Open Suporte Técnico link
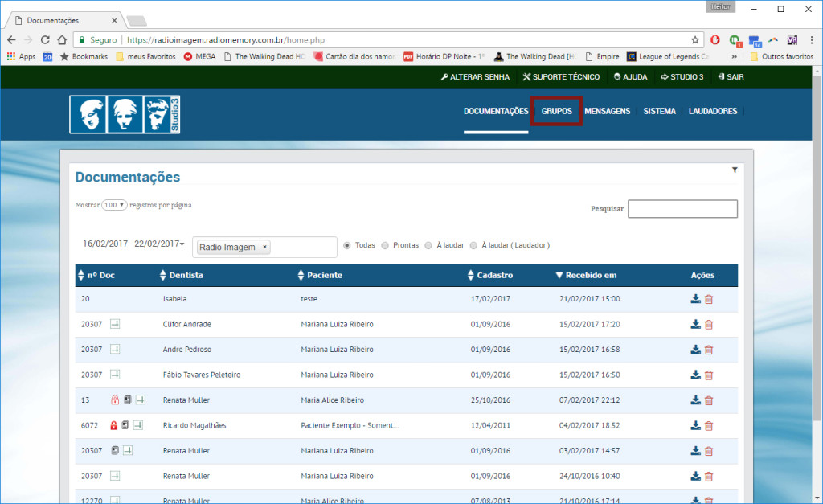The height and width of the screenshot is (504, 823). [561, 76]
